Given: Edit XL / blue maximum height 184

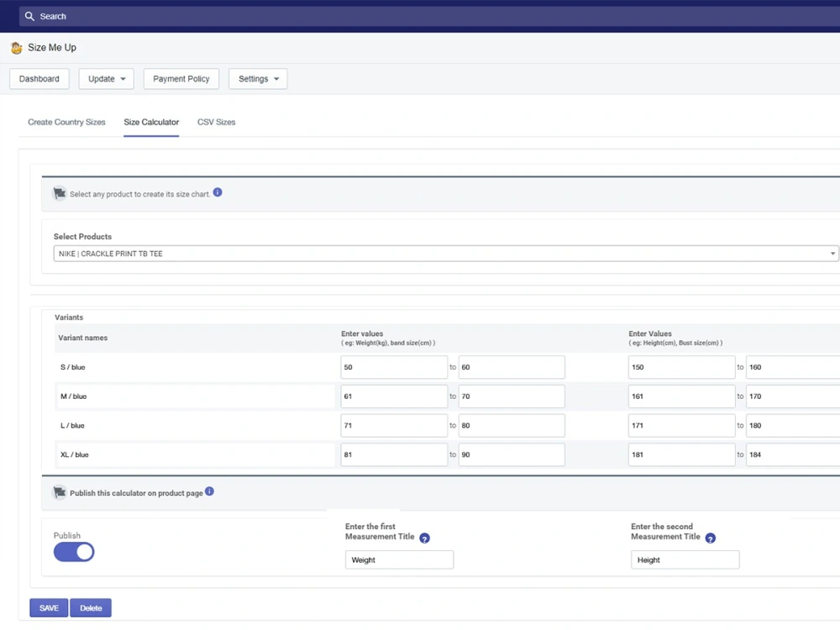Looking at the screenshot, I should click(x=793, y=454).
